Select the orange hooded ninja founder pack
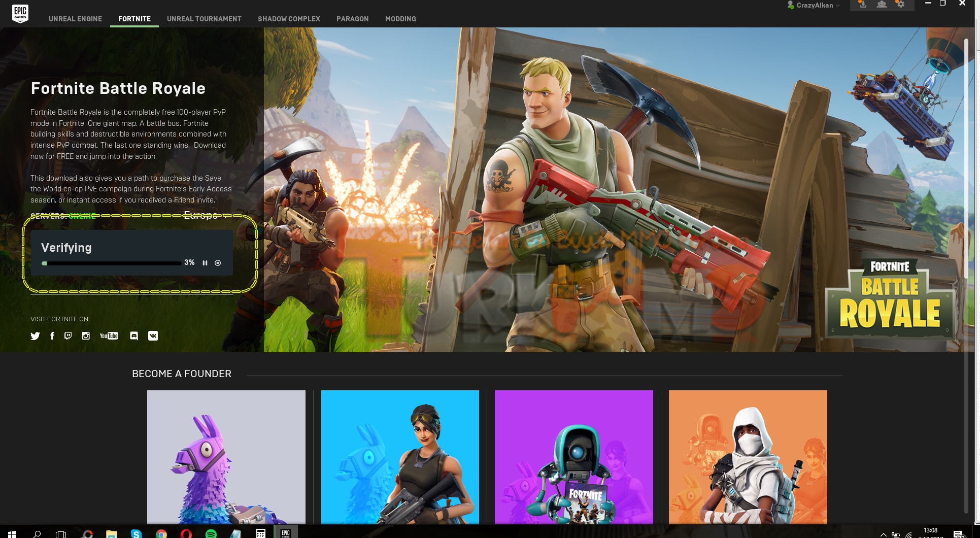Image resolution: width=980 pixels, height=538 pixels. coord(748,457)
